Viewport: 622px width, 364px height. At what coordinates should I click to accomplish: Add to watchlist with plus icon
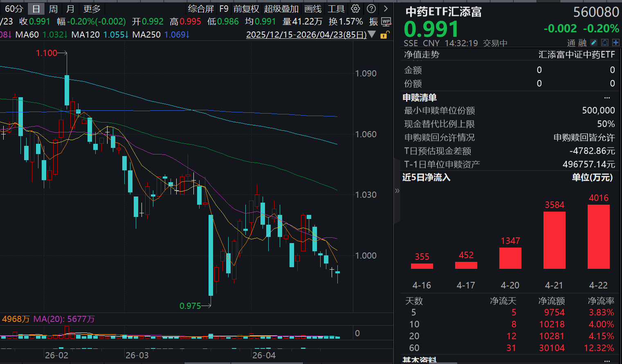click(x=615, y=42)
